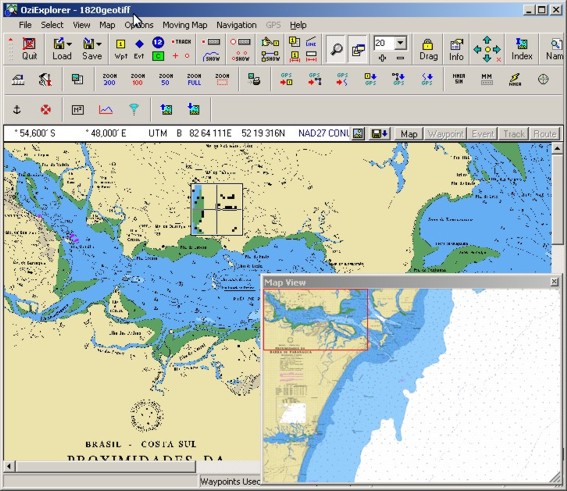Screen dimensions: 567x491
Task: Click into the zoom value field showing 20
Action: (384, 43)
